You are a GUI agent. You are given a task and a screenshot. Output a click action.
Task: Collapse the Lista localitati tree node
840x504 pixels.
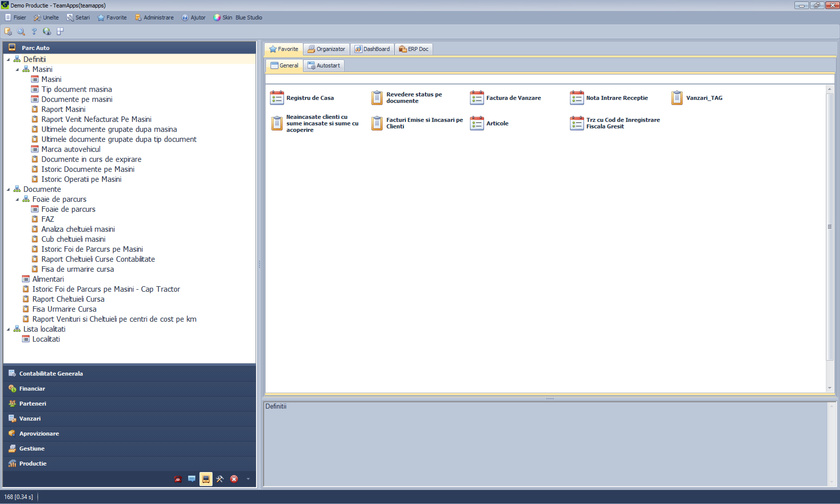click(8, 329)
